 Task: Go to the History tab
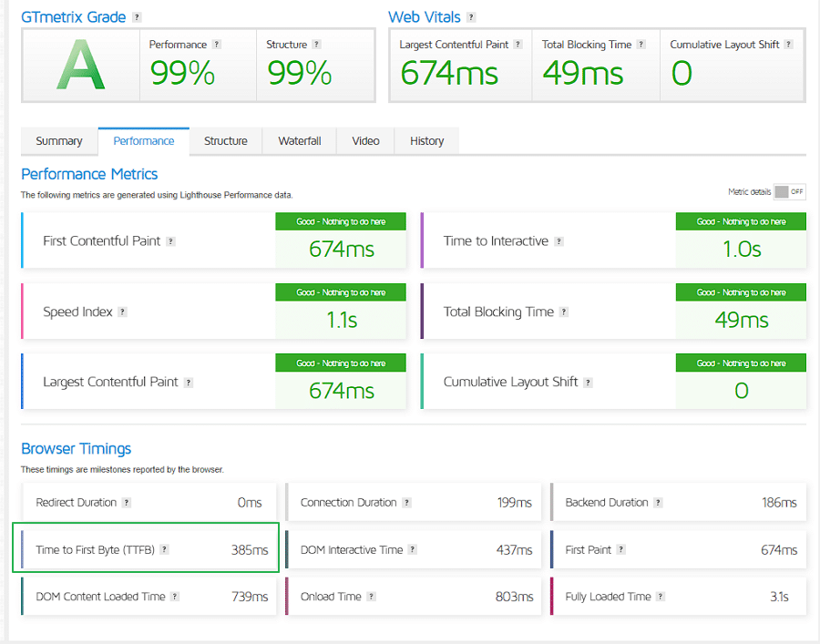pyautogui.click(x=426, y=141)
